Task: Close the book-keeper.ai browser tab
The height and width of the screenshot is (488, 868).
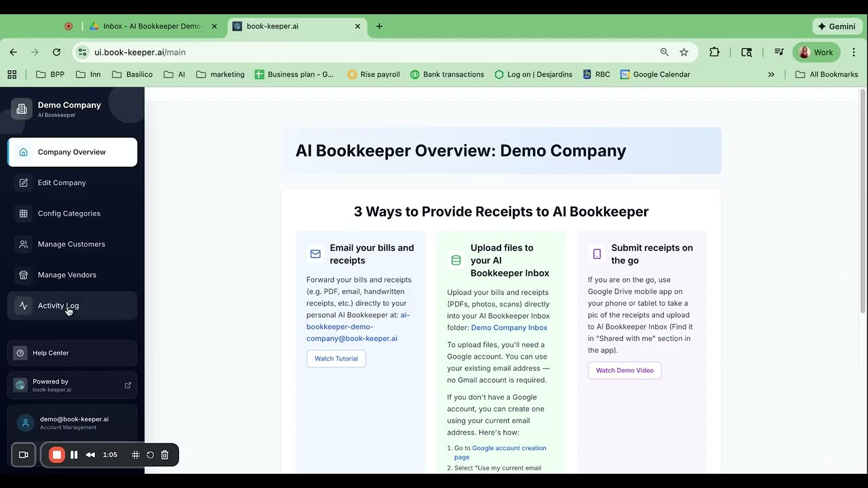Action: tap(357, 26)
